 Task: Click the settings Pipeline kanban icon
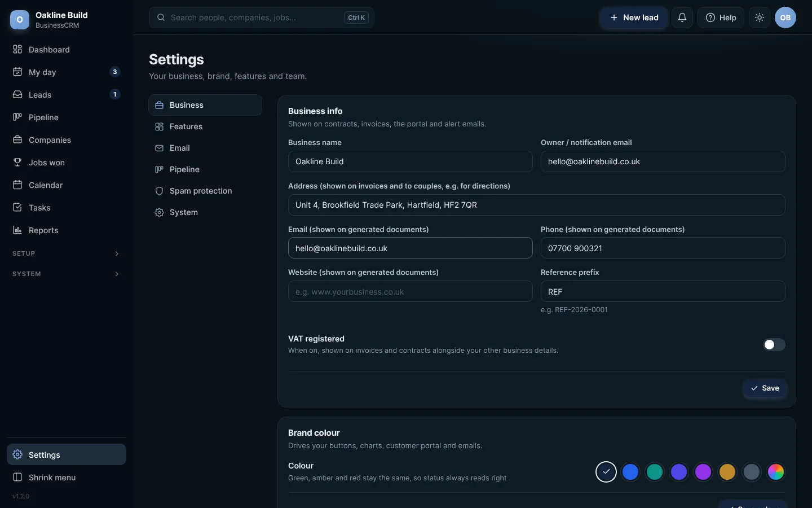tap(159, 169)
